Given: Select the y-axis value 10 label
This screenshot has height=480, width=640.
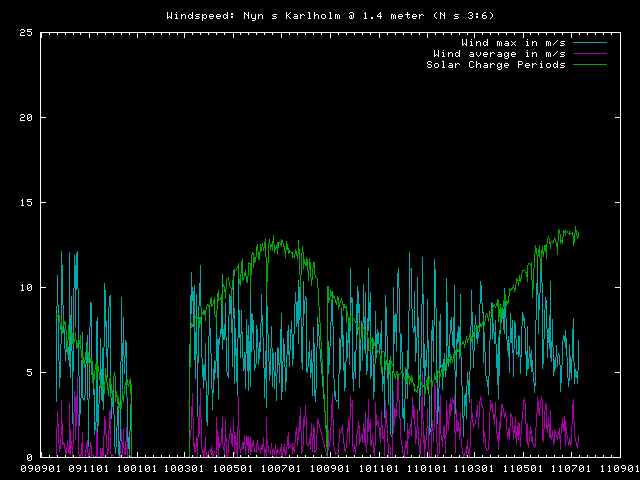Looking at the screenshot, I should pyautogui.click(x=26, y=288).
